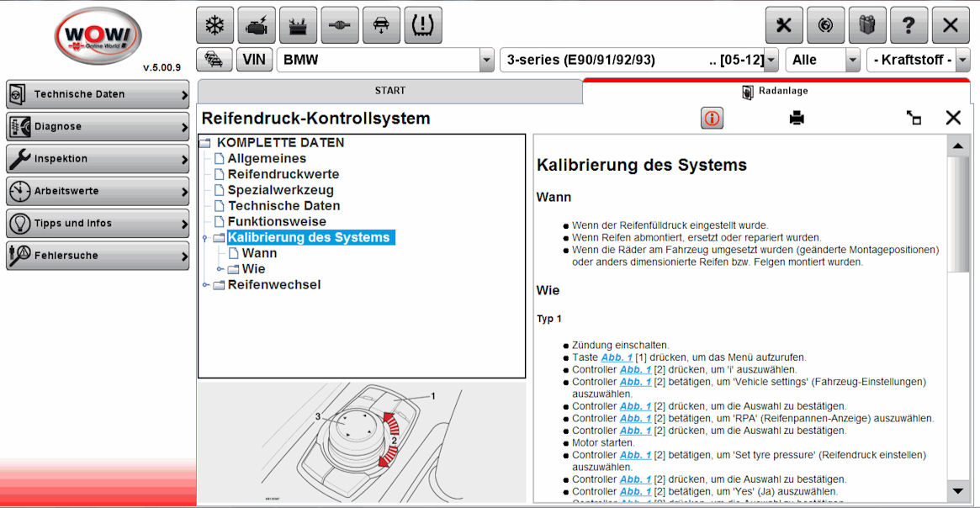Click the circular update icon in top toolbar
This screenshot has width=980, height=508.
click(x=825, y=25)
